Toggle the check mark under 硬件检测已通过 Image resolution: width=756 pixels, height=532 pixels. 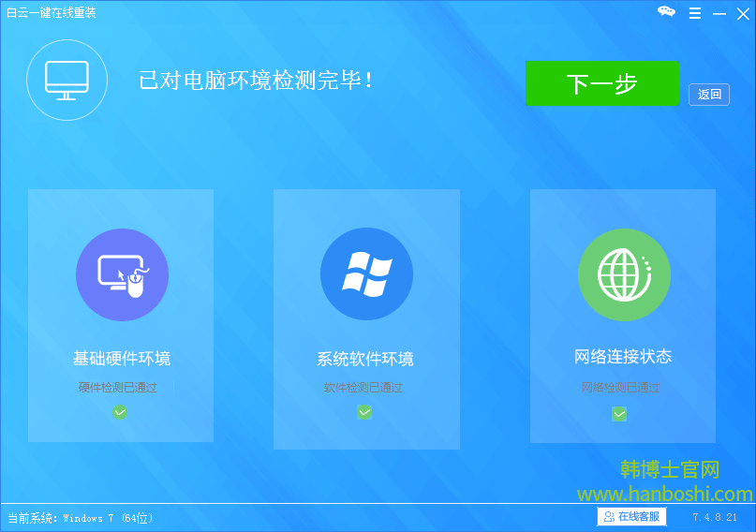(120, 412)
